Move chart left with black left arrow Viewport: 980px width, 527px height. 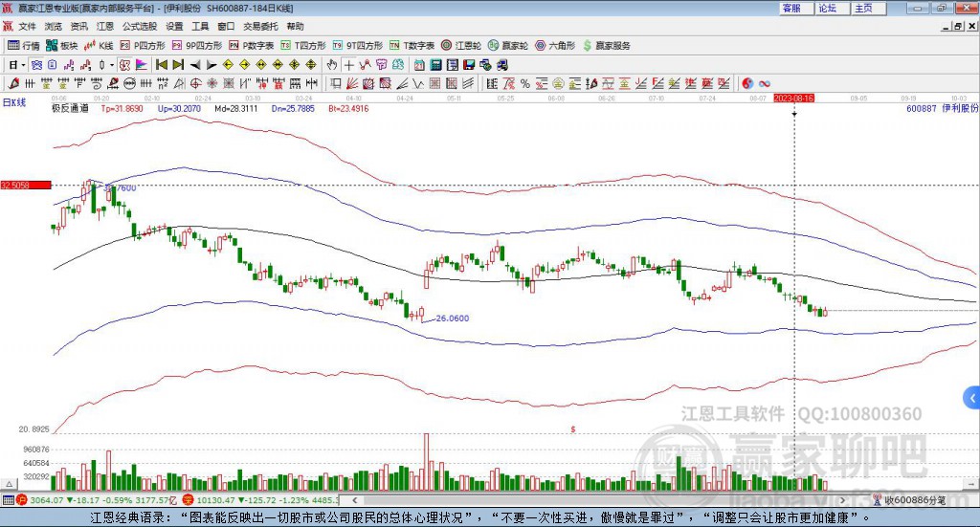click(x=194, y=65)
